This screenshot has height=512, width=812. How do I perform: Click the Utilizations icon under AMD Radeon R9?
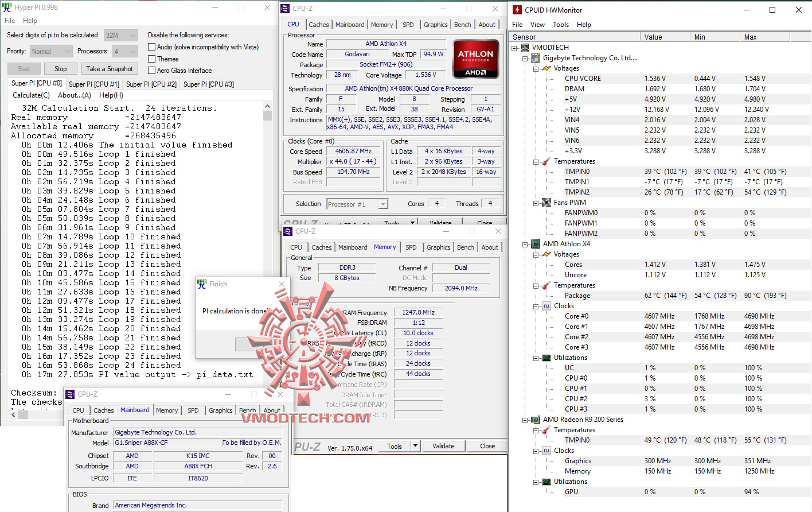pos(546,482)
